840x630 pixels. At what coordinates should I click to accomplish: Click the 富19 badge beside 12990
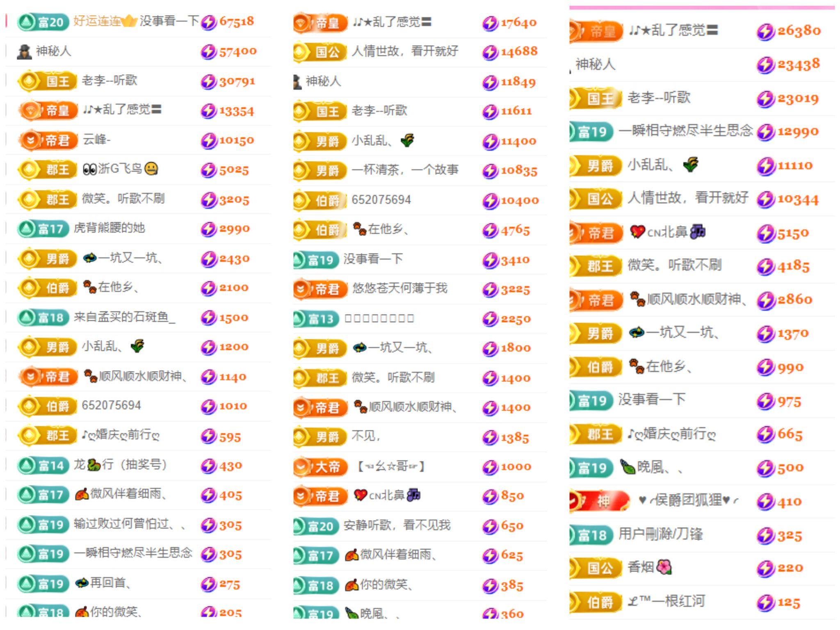pos(591,132)
